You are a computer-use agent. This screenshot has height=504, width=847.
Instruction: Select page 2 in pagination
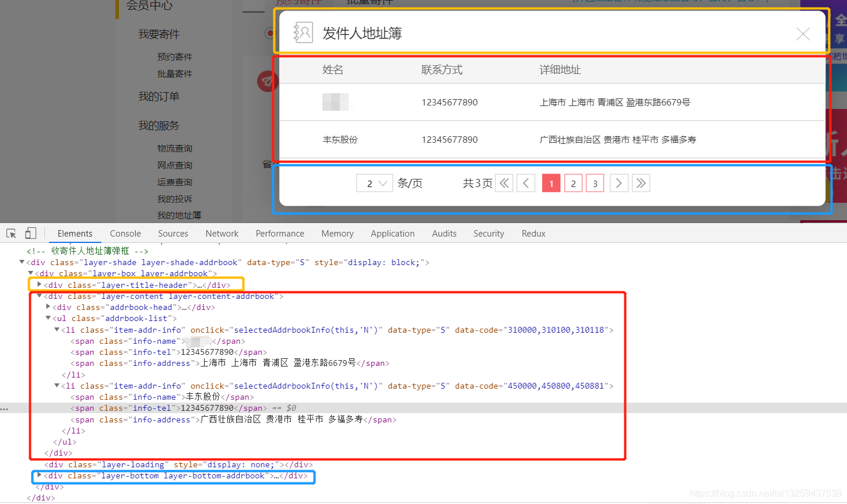point(574,184)
